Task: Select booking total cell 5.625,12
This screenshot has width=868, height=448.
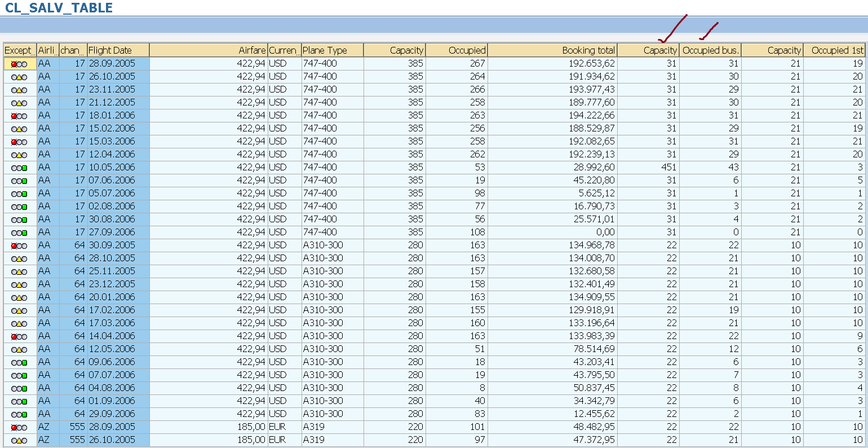Action: point(552,194)
